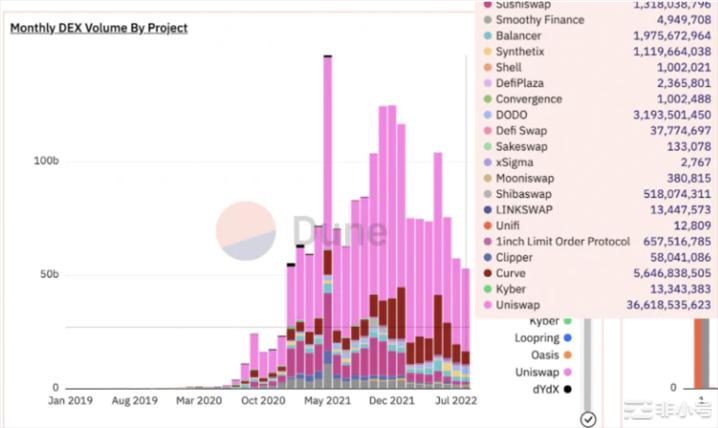Click the 1inch Limit Order Protocol dot

[x=487, y=242]
